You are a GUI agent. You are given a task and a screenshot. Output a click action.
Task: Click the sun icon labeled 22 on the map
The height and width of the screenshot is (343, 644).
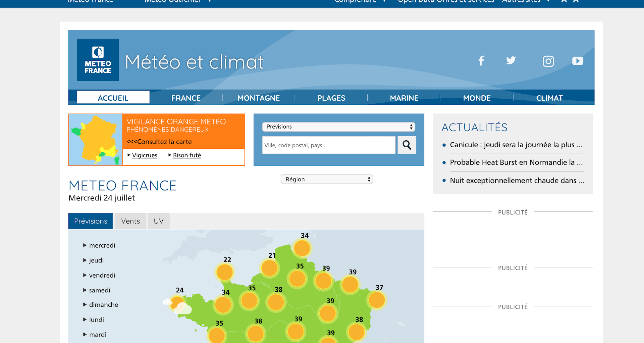[225, 272]
